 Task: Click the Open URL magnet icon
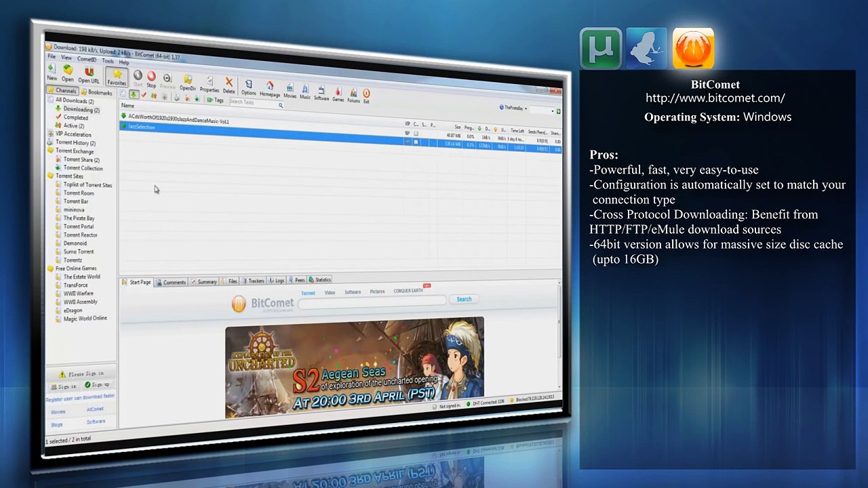point(88,73)
